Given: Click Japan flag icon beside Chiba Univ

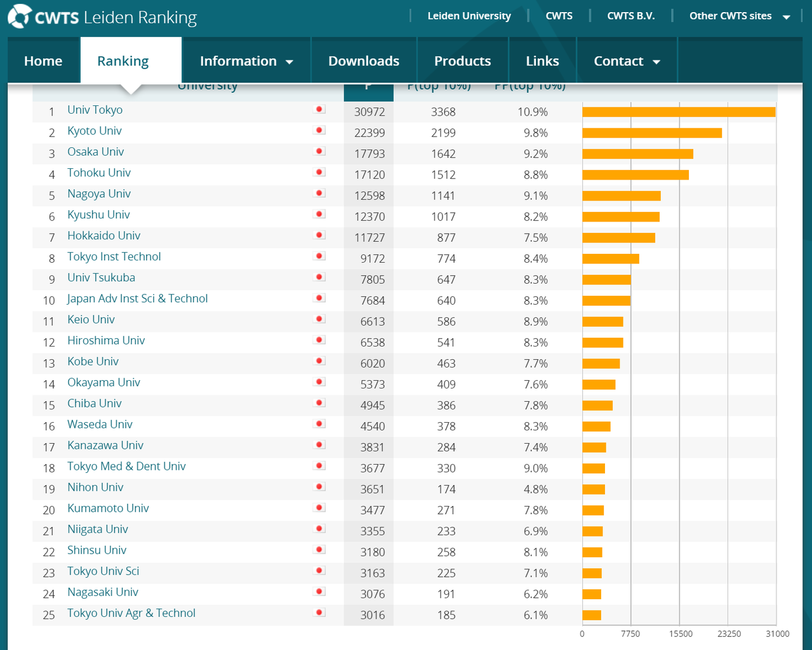Looking at the screenshot, I should click(x=320, y=402).
